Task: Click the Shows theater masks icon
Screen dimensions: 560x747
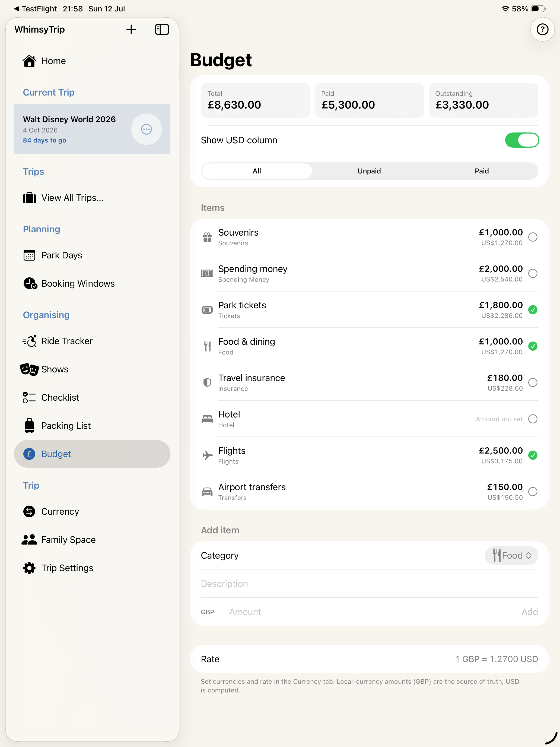Action: 29,369
